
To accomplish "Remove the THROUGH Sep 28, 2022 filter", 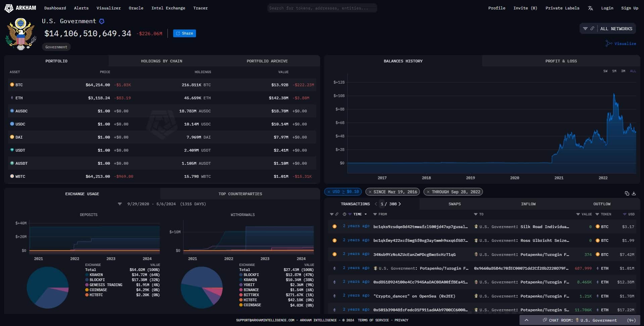I will (x=428, y=192).
